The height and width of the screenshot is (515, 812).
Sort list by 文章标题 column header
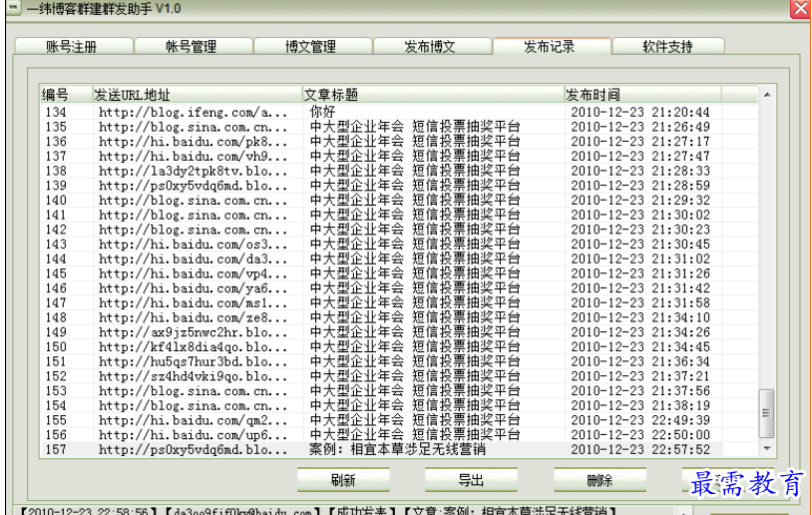click(x=431, y=95)
